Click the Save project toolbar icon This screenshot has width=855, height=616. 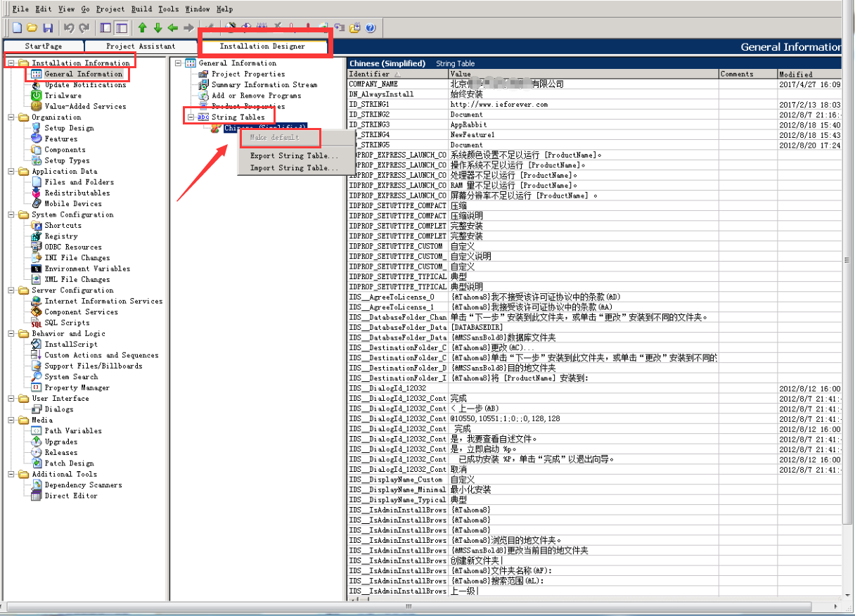[48, 28]
